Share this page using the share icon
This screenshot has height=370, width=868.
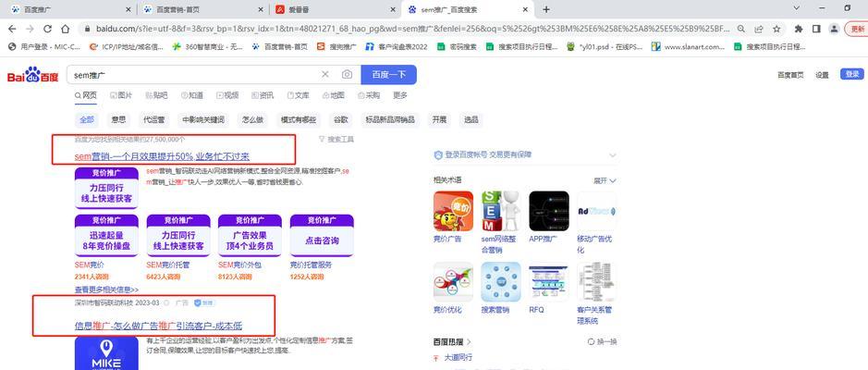(x=759, y=29)
